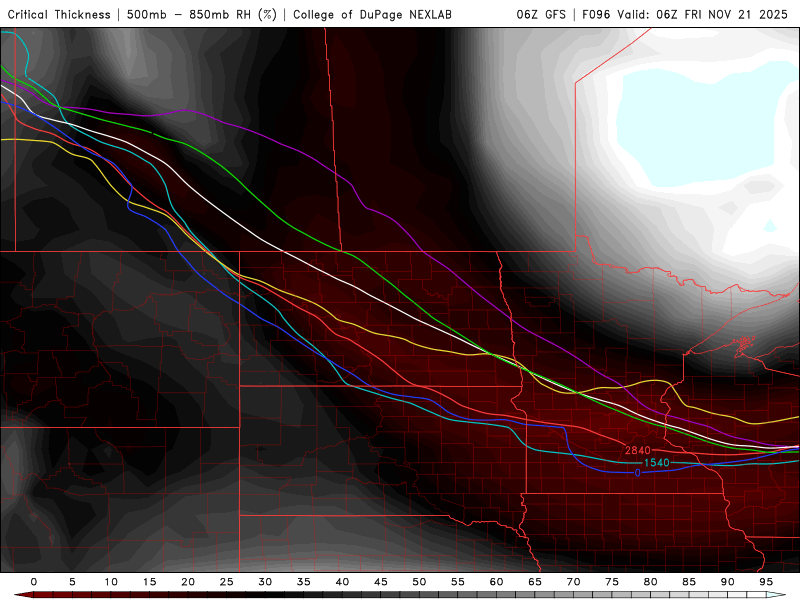Screen dimensions: 800x600
Task: Click the '40' color scale label
Action: click(x=342, y=582)
